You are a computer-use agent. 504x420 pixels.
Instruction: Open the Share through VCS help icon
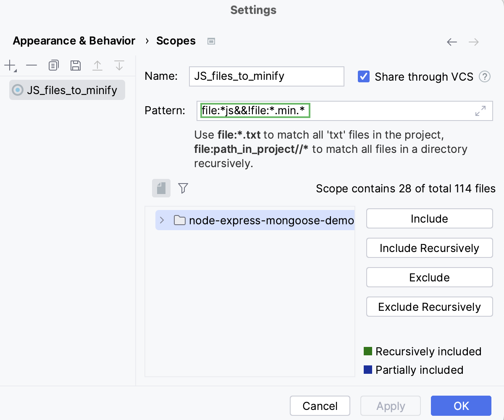tap(485, 77)
